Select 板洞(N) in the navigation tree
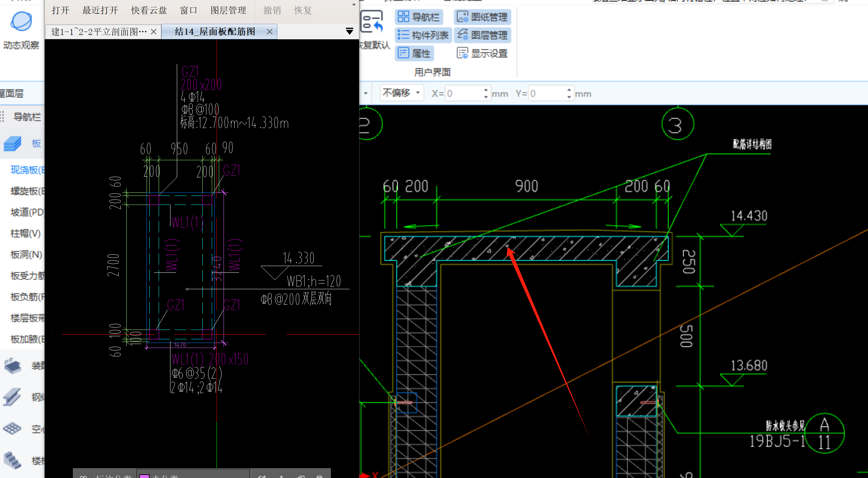The image size is (868, 478). pyautogui.click(x=26, y=255)
